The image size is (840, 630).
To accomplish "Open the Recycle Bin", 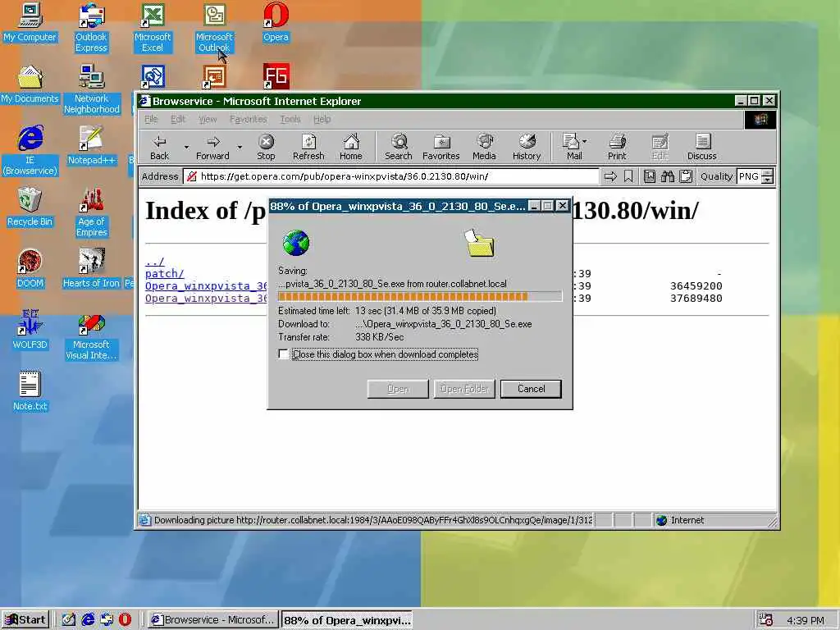I will [x=30, y=208].
